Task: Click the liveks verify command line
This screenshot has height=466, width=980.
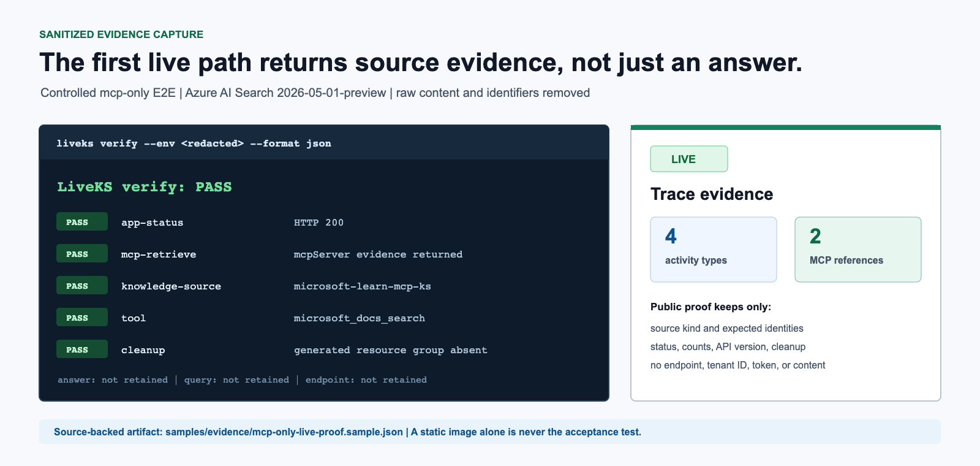Action: coord(194,143)
